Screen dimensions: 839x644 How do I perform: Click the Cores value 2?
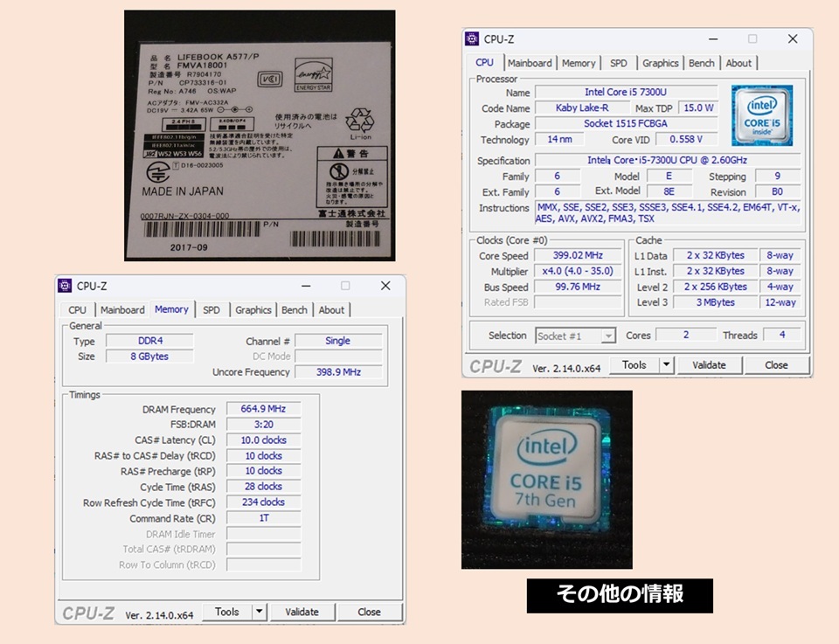pos(685,335)
